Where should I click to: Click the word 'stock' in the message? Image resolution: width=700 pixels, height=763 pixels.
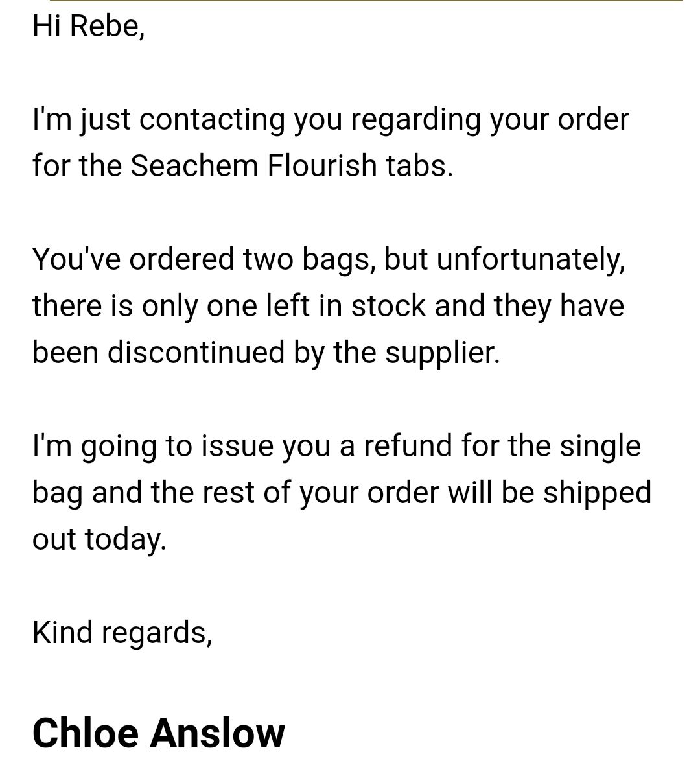click(388, 305)
